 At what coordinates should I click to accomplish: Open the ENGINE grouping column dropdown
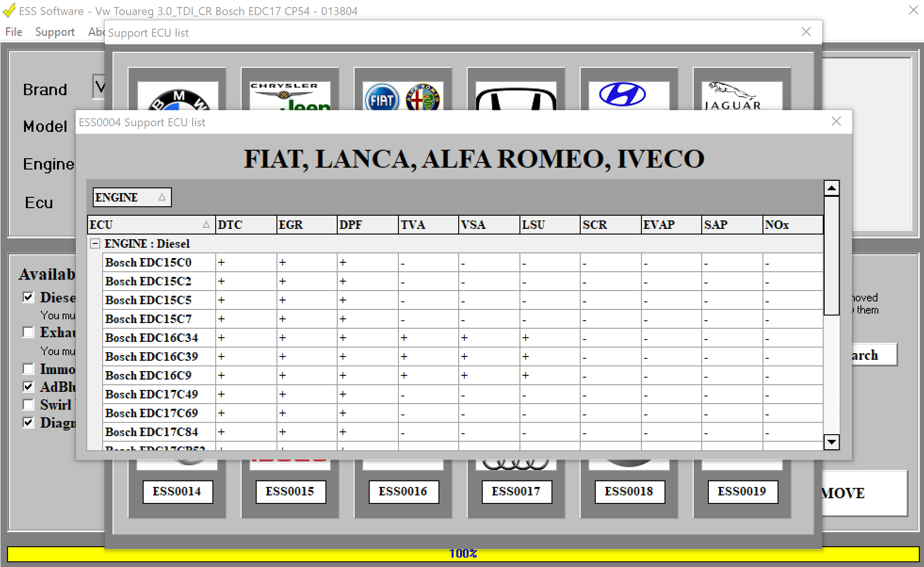pos(162,197)
